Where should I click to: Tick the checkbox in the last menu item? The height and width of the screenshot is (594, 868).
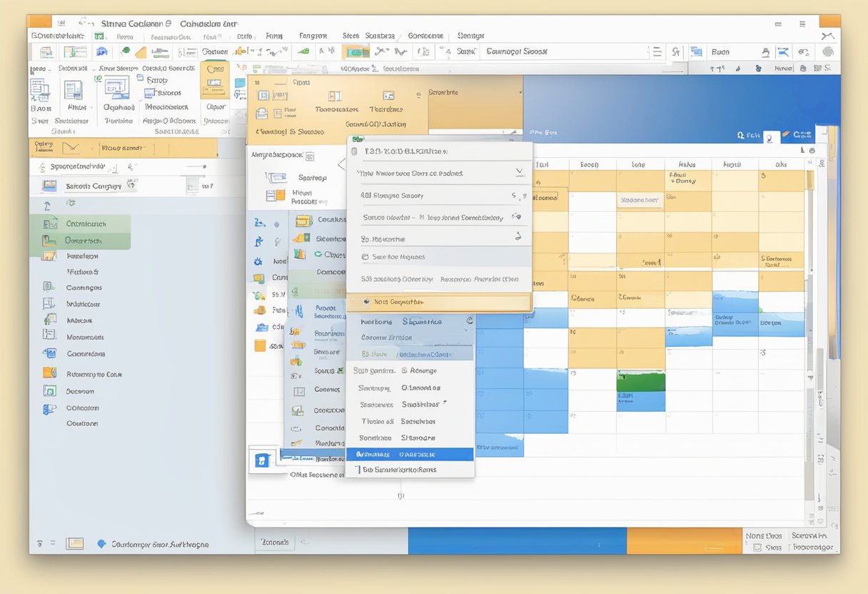[x=358, y=470]
